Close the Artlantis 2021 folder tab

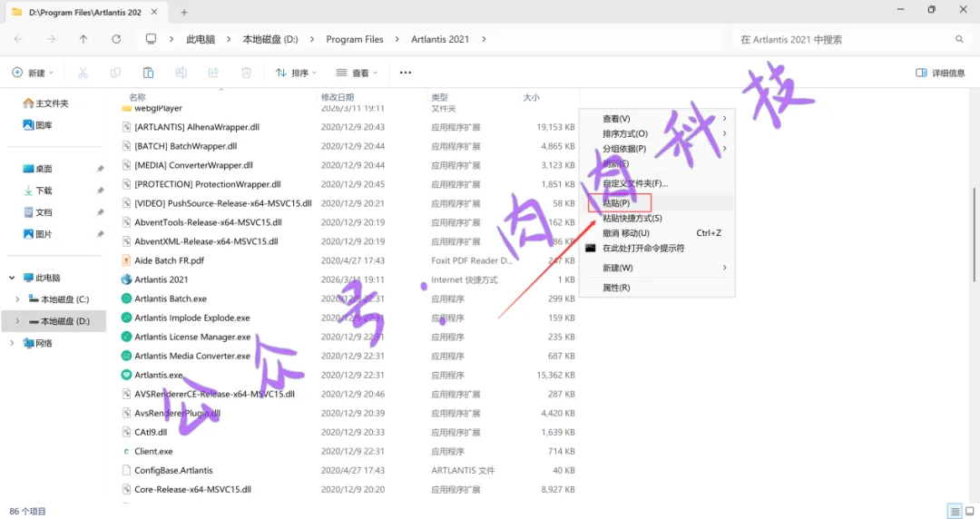(154, 12)
